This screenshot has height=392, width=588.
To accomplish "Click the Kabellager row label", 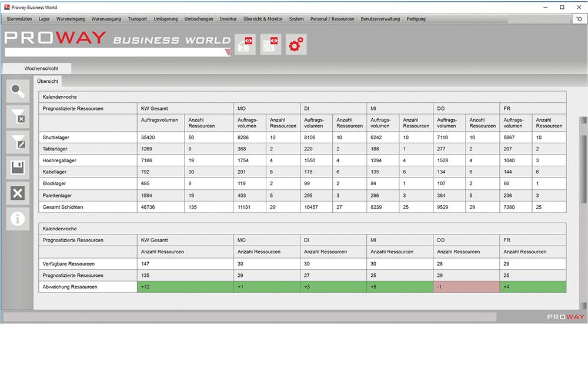I will 54,172.
